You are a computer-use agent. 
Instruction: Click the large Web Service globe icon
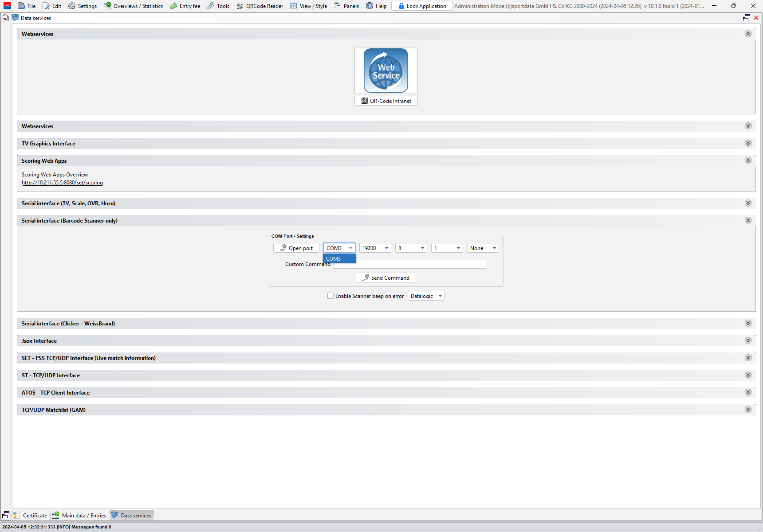tap(386, 70)
